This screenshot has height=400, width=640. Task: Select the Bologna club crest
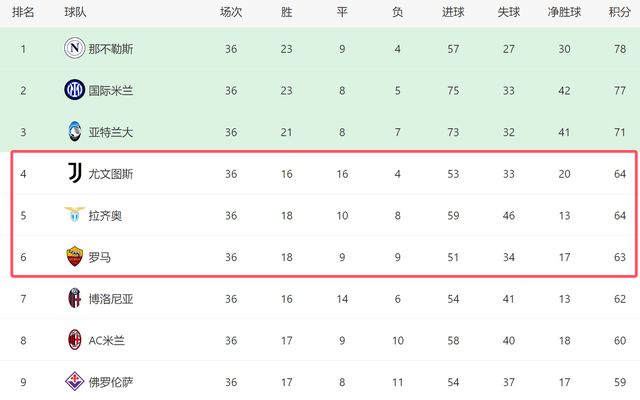[74, 298]
